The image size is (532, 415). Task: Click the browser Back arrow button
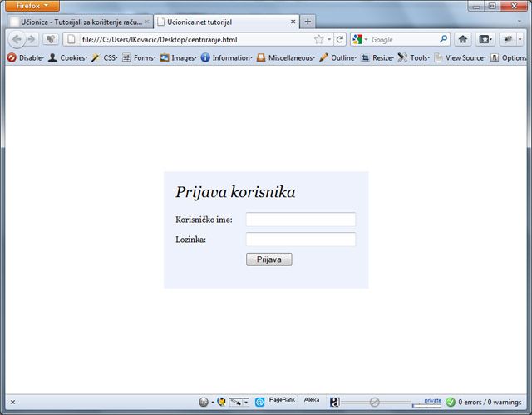click(x=17, y=39)
